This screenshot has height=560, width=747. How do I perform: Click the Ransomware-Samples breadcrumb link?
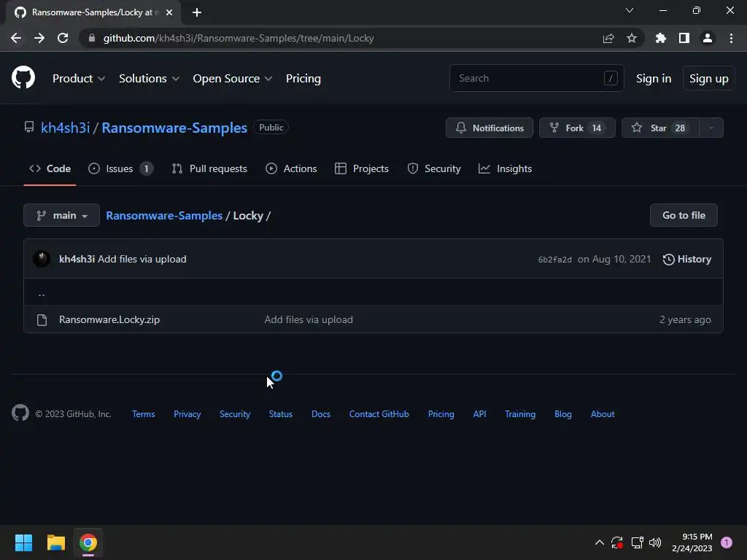point(164,216)
